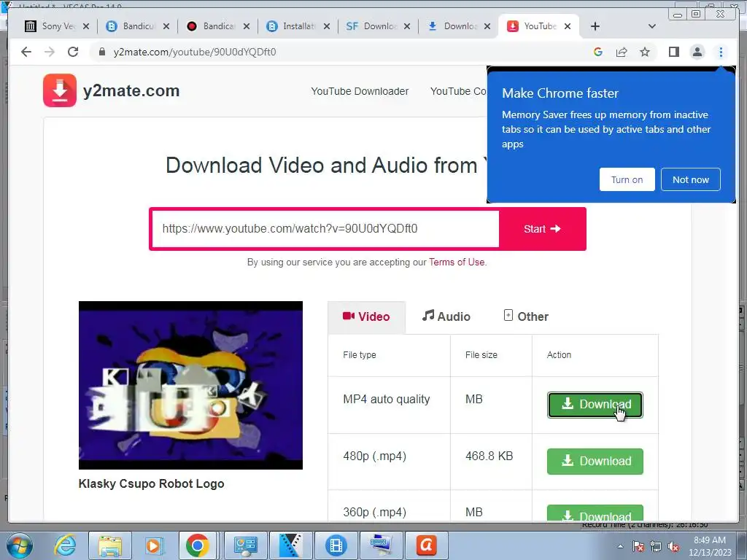Close the active YouTube y2mate tab
Screen dimensions: 747x560
pyautogui.click(x=568, y=26)
